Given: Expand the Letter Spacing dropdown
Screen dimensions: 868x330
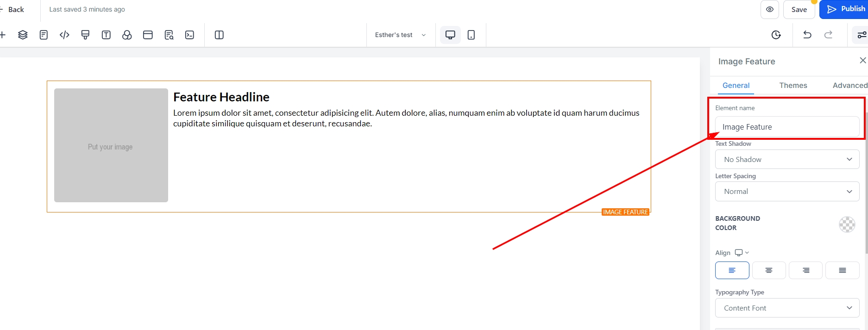Looking at the screenshot, I should pos(787,192).
